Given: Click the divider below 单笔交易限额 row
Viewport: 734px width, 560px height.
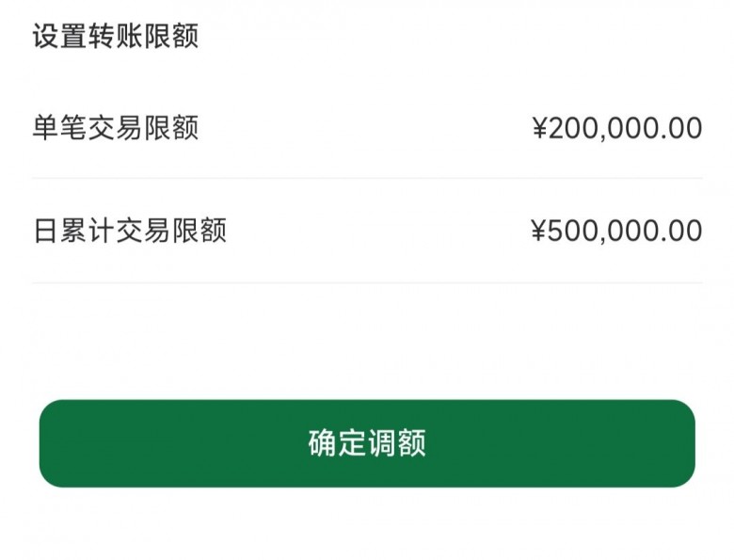Looking at the screenshot, I should [x=367, y=178].
